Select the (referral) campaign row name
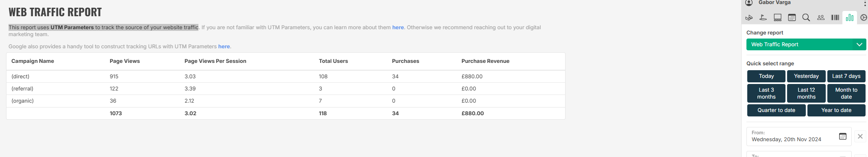The image size is (868, 157). click(22, 89)
